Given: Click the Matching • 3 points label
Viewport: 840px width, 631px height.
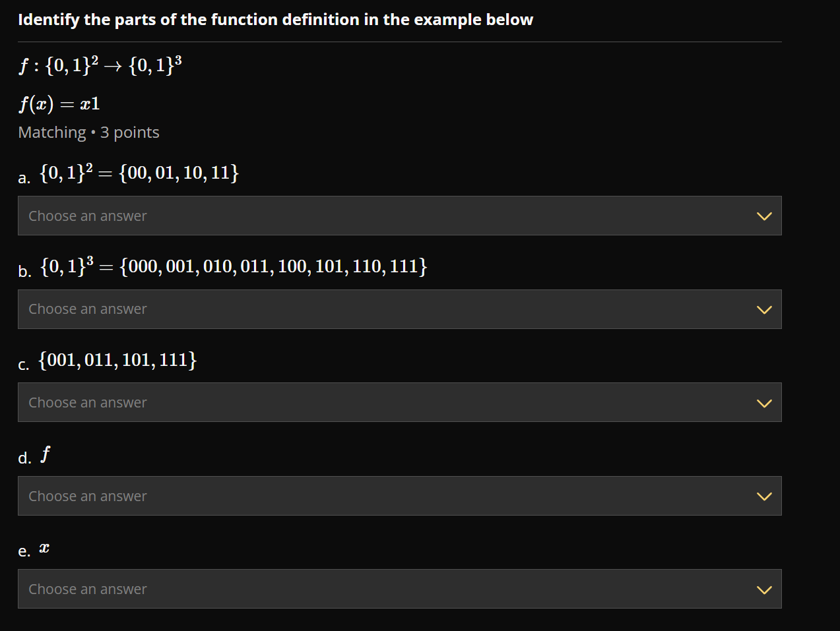Looking at the screenshot, I should (x=88, y=132).
